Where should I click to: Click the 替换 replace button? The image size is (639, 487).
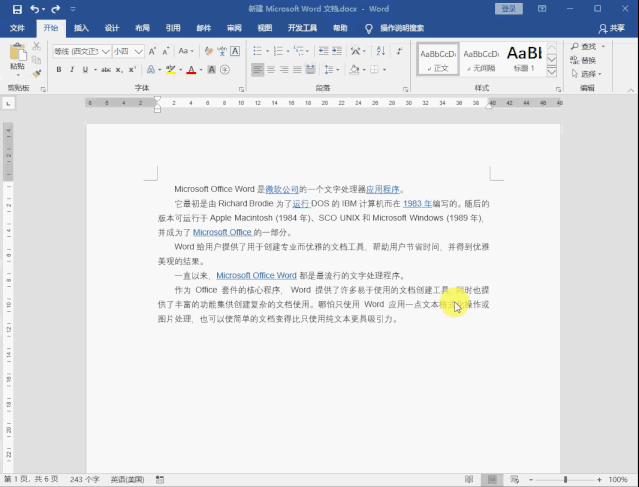click(x=585, y=60)
